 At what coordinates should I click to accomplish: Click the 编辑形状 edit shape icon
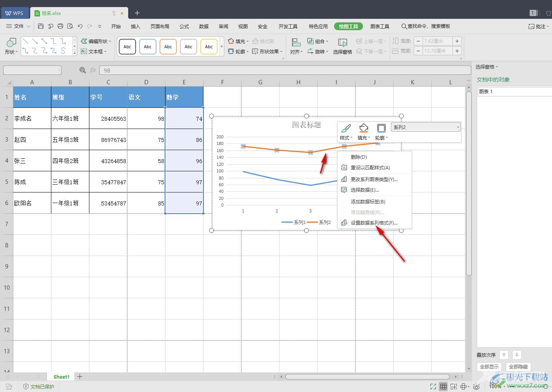click(84, 41)
